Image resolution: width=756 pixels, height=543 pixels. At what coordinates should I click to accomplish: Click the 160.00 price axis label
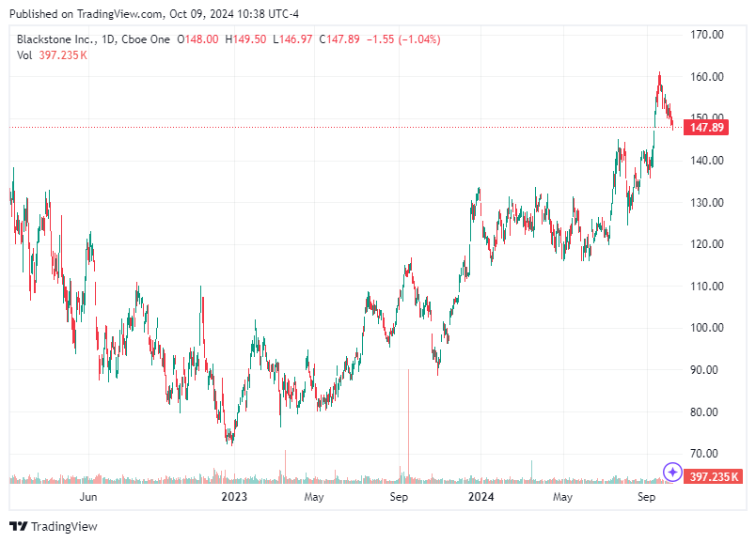707,77
